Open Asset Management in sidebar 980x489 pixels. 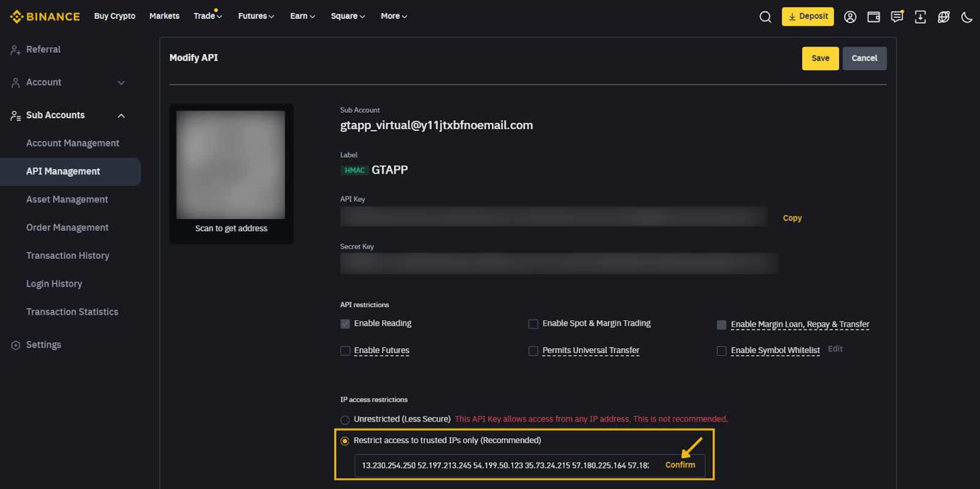tap(67, 200)
